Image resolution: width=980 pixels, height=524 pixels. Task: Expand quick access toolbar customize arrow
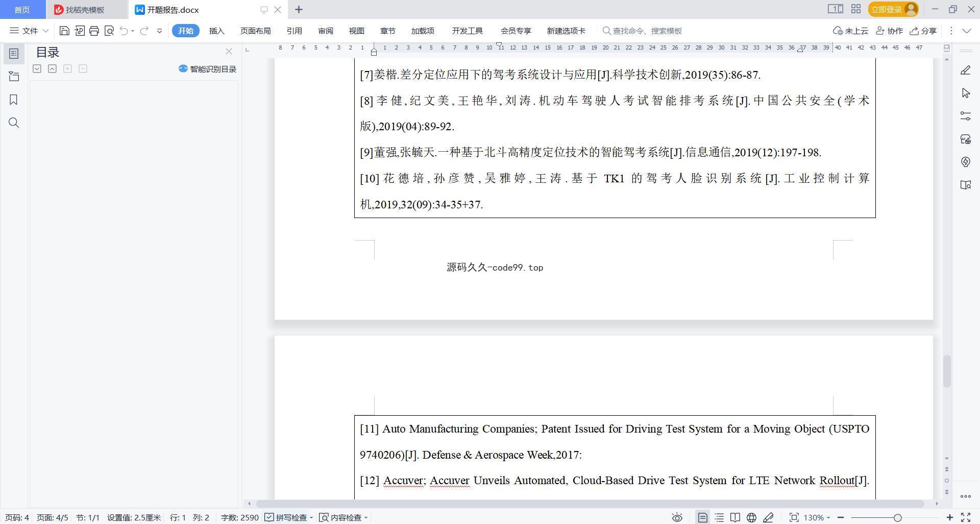pos(159,31)
